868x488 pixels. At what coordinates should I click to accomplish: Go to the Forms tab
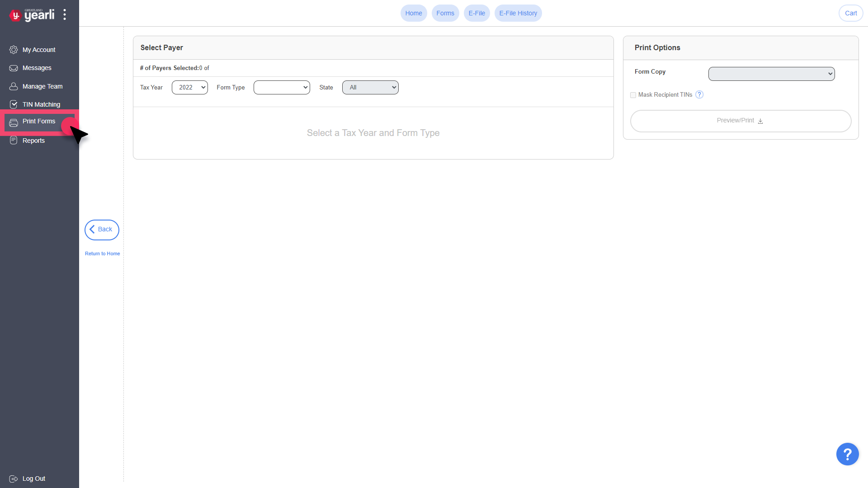point(445,13)
